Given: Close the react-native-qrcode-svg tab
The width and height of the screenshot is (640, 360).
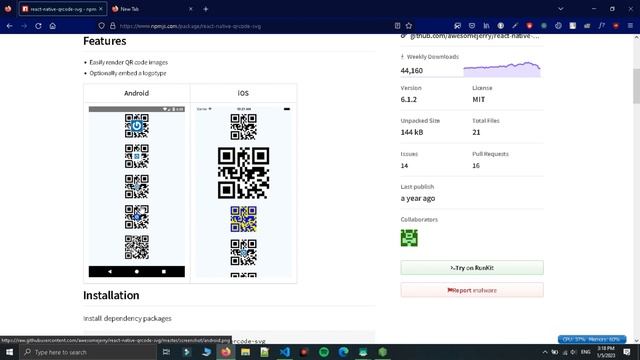Looking at the screenshot, I should tap(101, 9).
